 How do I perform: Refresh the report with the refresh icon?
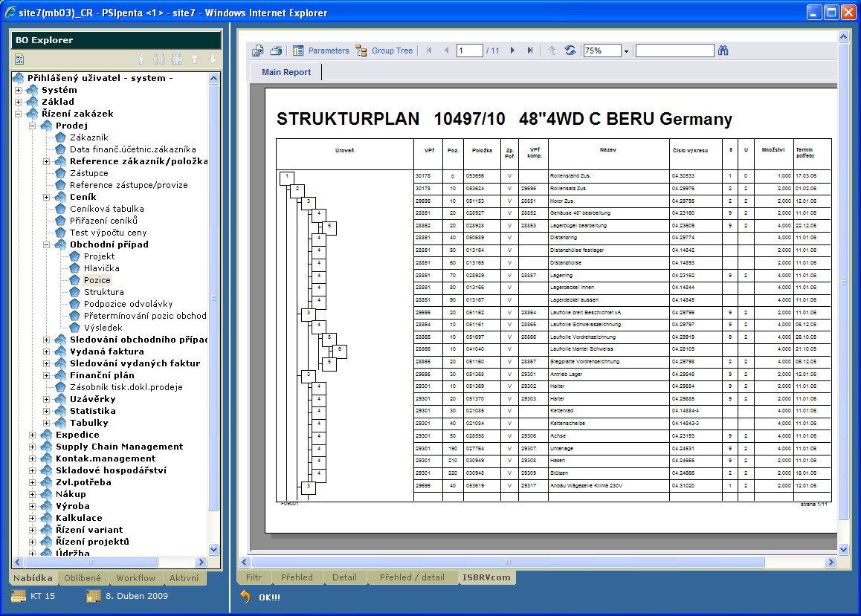[570, 51]
